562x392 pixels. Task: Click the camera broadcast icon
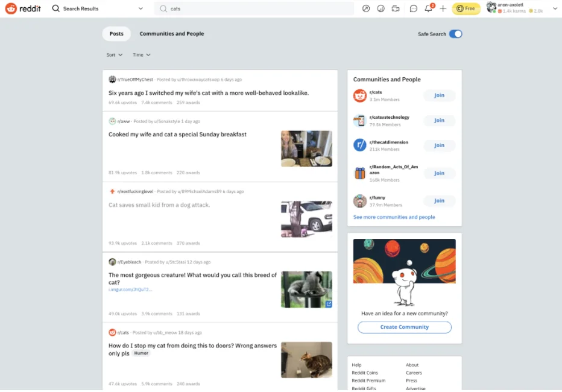point(394,8)
